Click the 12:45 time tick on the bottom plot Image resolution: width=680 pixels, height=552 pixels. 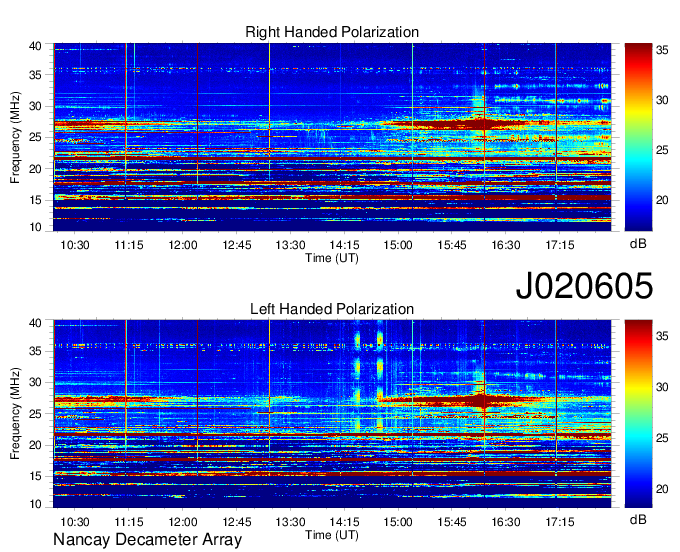pyautogui.click(x=237, y=522)
